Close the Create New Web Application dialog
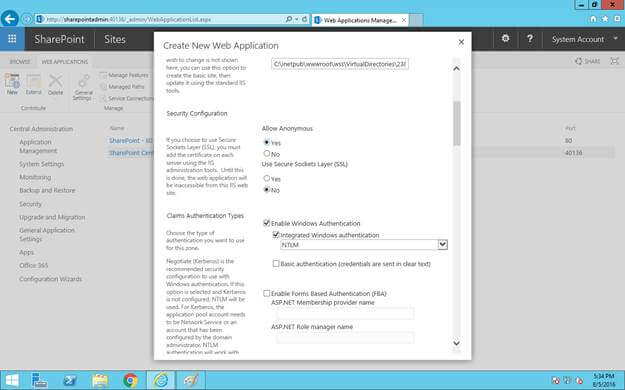 pyautogui.click(x=461, y=42)
